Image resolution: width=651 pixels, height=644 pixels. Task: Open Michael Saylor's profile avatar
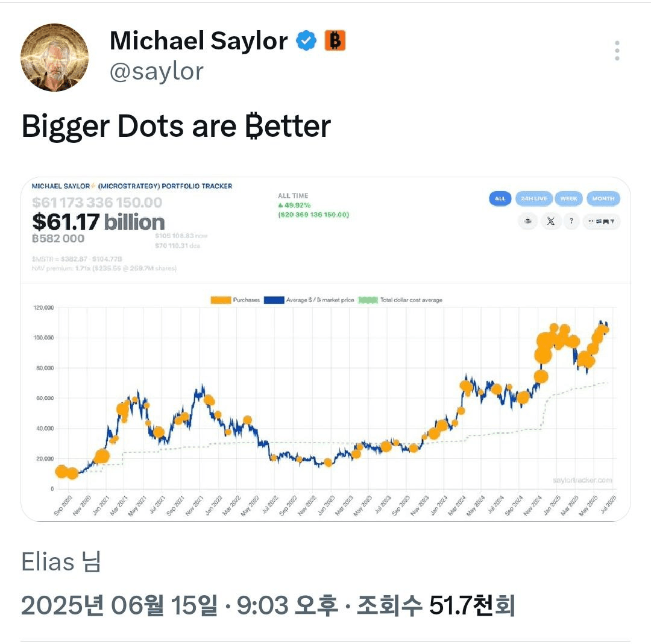54,57
